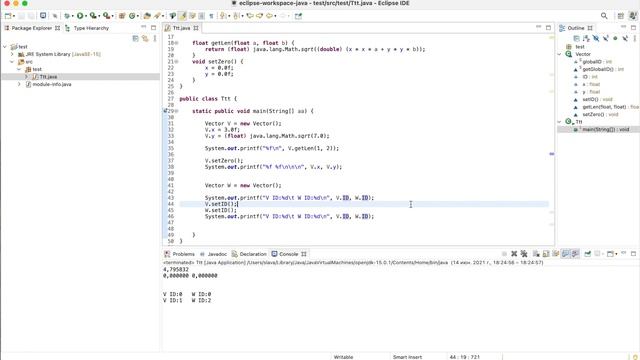Open the console terminal toolbar icon
Viewport: 640px width, 360px height.
(43, 16)
